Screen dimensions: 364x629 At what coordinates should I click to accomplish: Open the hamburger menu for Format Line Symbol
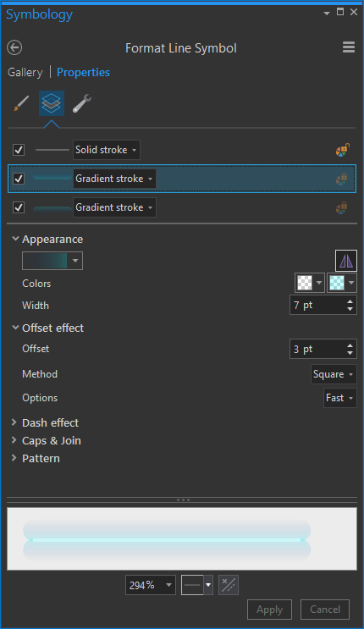click(x=349, y=47)
